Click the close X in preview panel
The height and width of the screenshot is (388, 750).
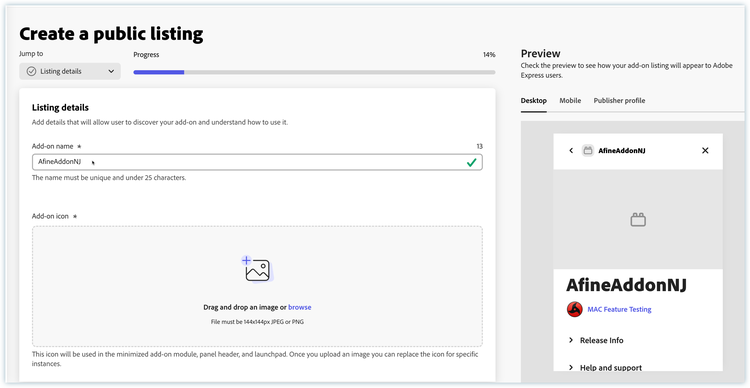pos(705,151)
